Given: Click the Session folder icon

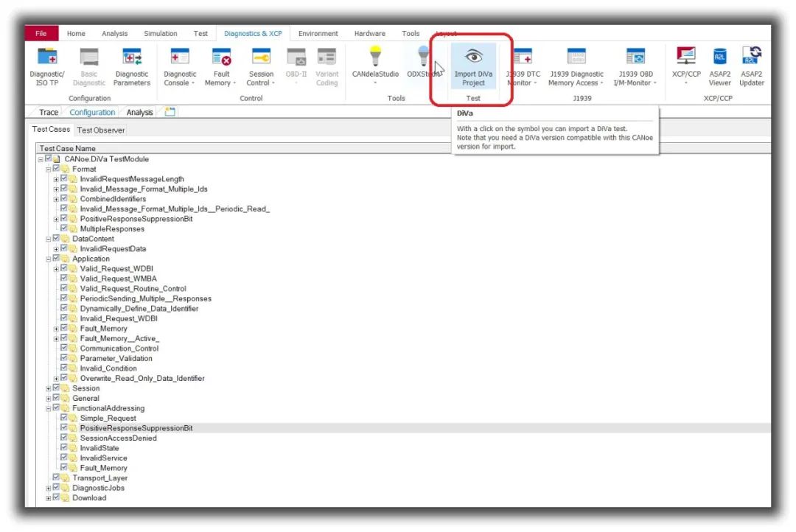Looking at the screenshot, I should 64,388.
